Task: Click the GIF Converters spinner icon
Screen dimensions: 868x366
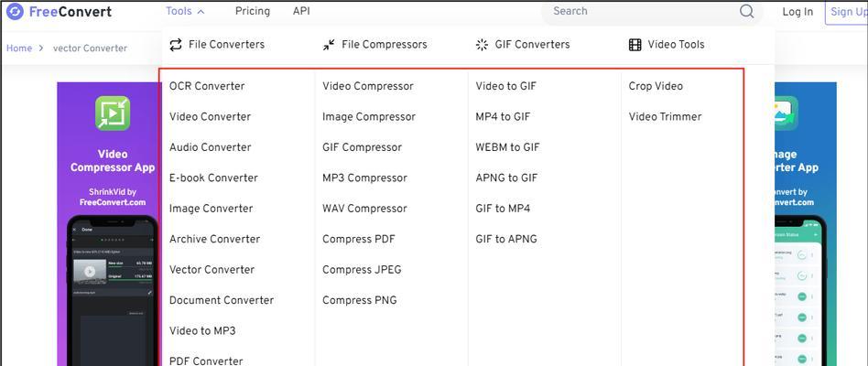Action: [482, 45]
